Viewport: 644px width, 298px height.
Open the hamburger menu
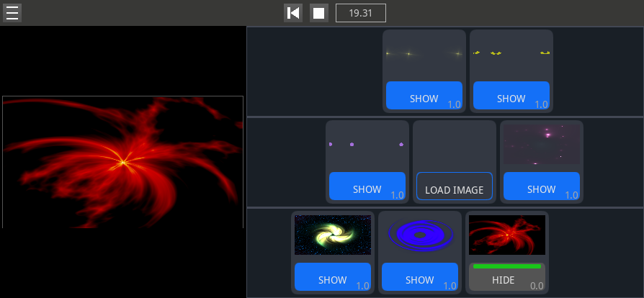tap(12, 13)
